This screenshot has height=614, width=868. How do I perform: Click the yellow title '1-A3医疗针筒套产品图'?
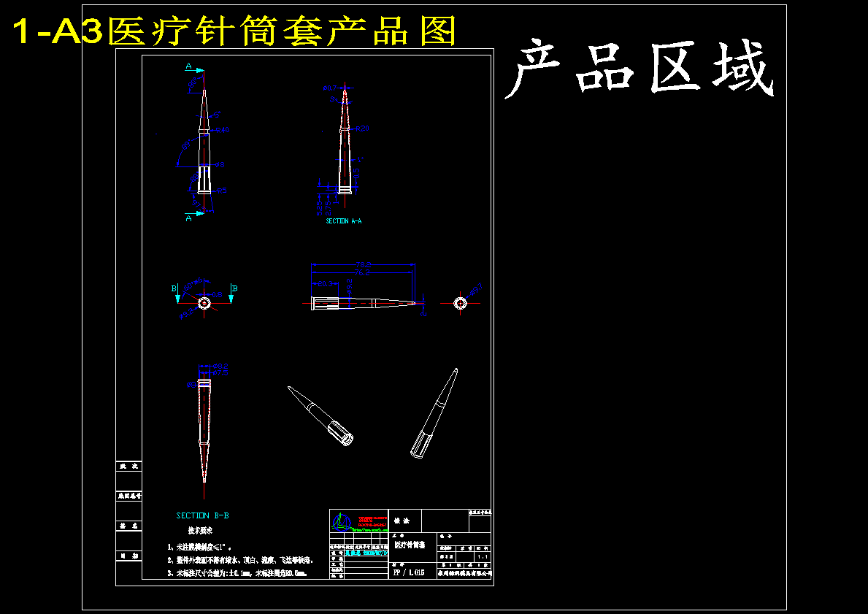coord(234,31)
